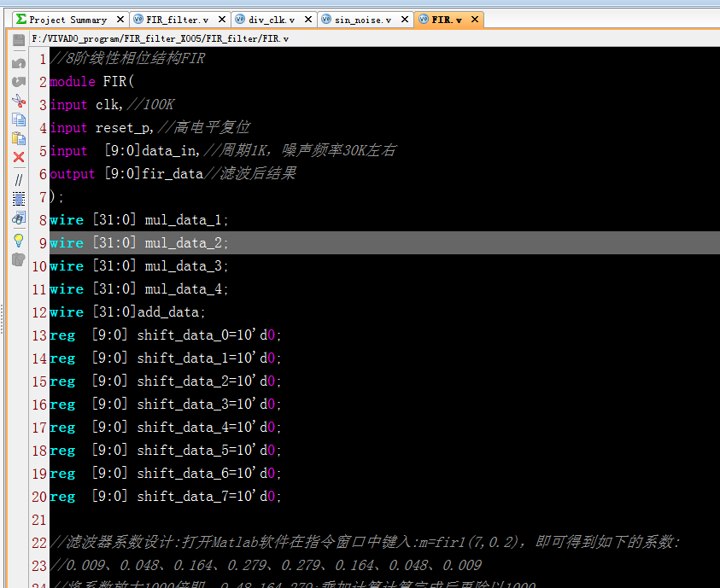The image size is (720, 588).
Task: Click the duplicate clipboard icon at toolbar bottom
Action: pyautogui.click(x=18, y=259)
